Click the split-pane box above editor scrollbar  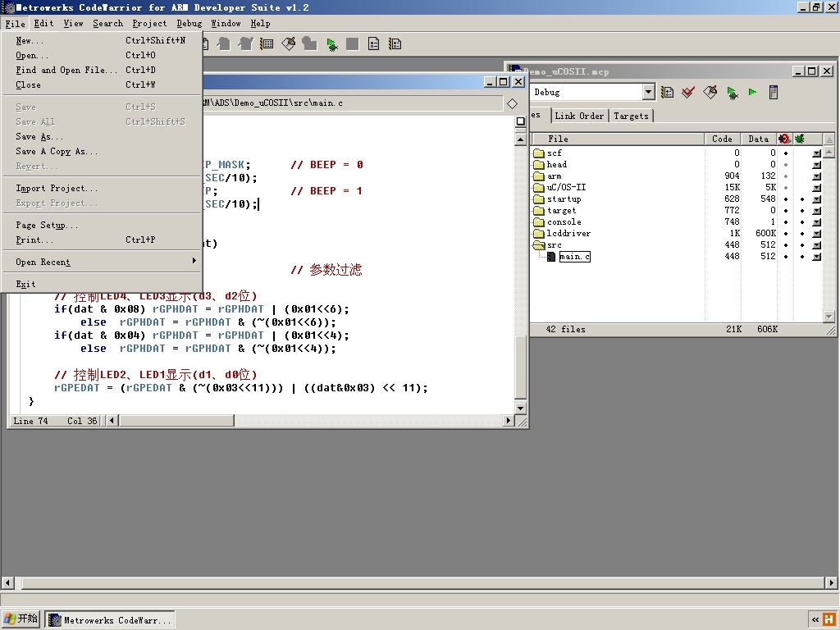click(520, 121)
